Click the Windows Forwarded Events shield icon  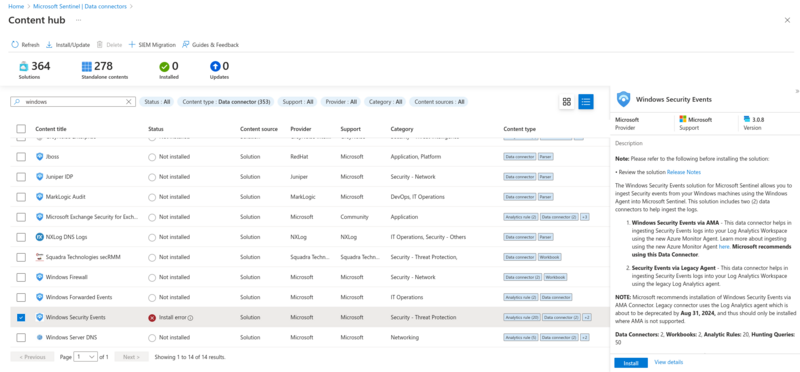pyautogui.click(x=40, y=297)
